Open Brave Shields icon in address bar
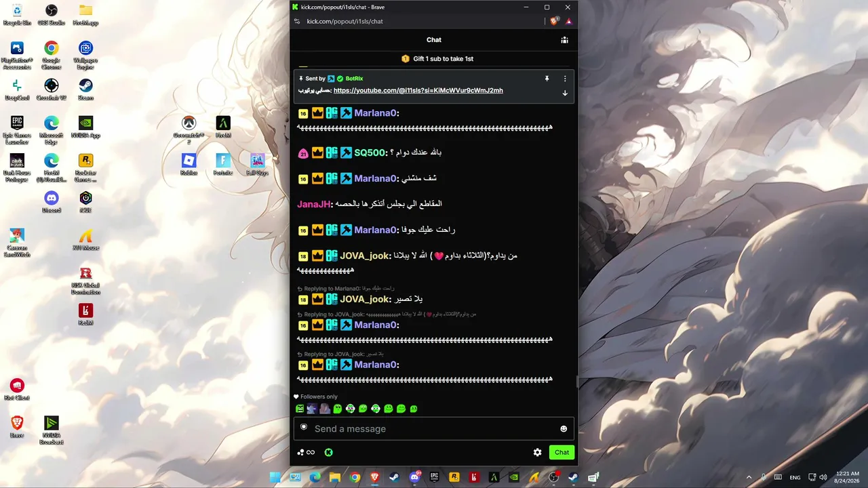The width and height of the screenshot is (868, 488). [x=554, y=21]
